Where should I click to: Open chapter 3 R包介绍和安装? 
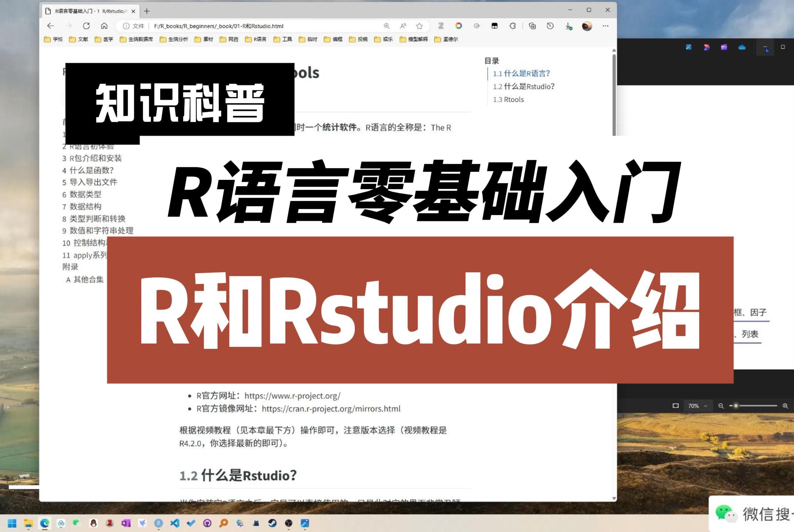(92, 158)
